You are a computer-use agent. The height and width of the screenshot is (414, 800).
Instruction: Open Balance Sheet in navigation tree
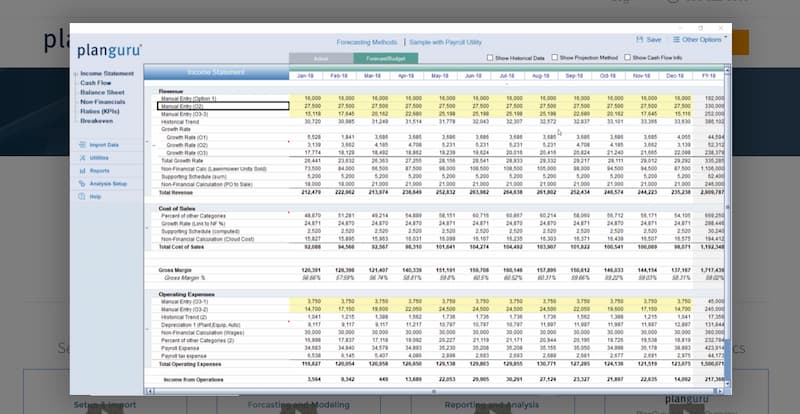(x=102, y=92)
